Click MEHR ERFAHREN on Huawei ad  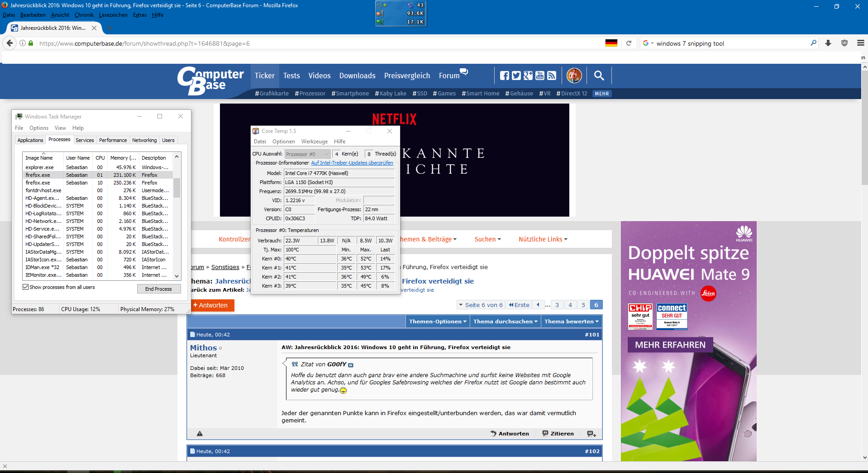pos(670,345)
